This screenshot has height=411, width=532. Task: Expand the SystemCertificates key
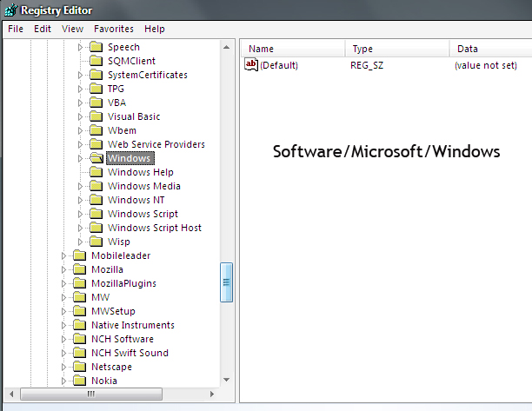click(x=80, y=75)
